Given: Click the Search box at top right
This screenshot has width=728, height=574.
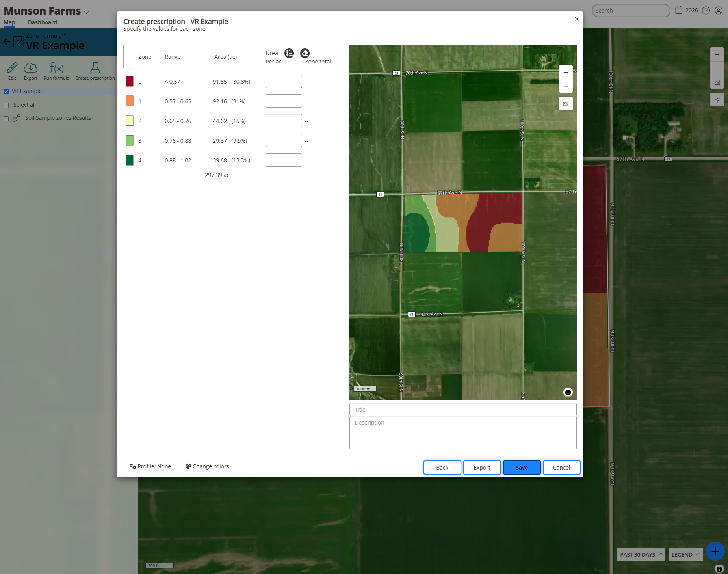Looking at the screenshot, I should tap(631, 11).
